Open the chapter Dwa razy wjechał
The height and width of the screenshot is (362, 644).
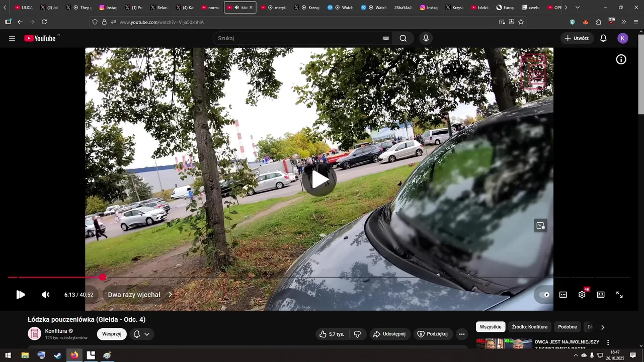coord(139,295)
